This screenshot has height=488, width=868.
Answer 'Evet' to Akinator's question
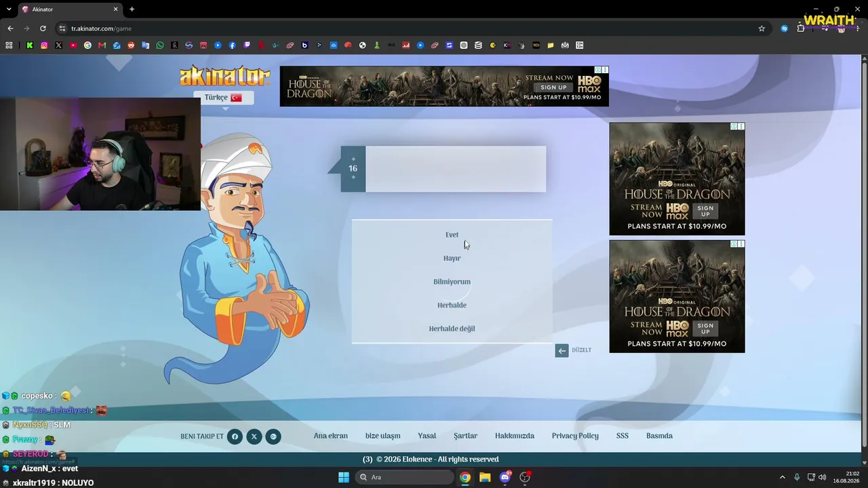[452, 235]
